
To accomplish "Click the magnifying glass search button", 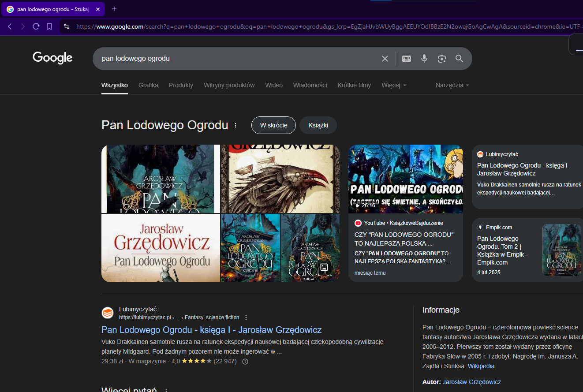I will point(460,59).
